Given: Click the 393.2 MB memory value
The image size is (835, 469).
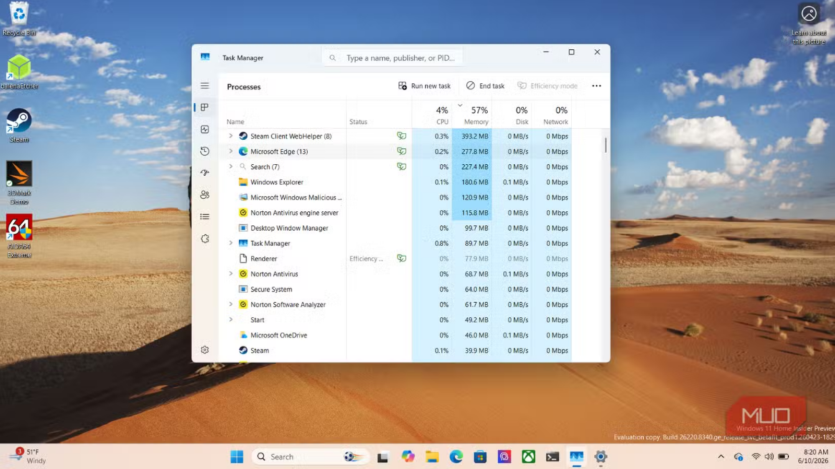Looking at the screenshot, I should (474, 136).
